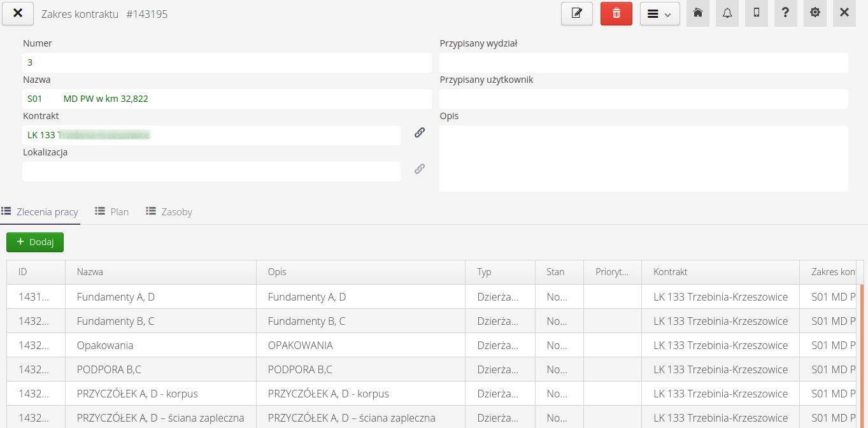Click into the Opis text area
The image size is (868, 428).
643,158
